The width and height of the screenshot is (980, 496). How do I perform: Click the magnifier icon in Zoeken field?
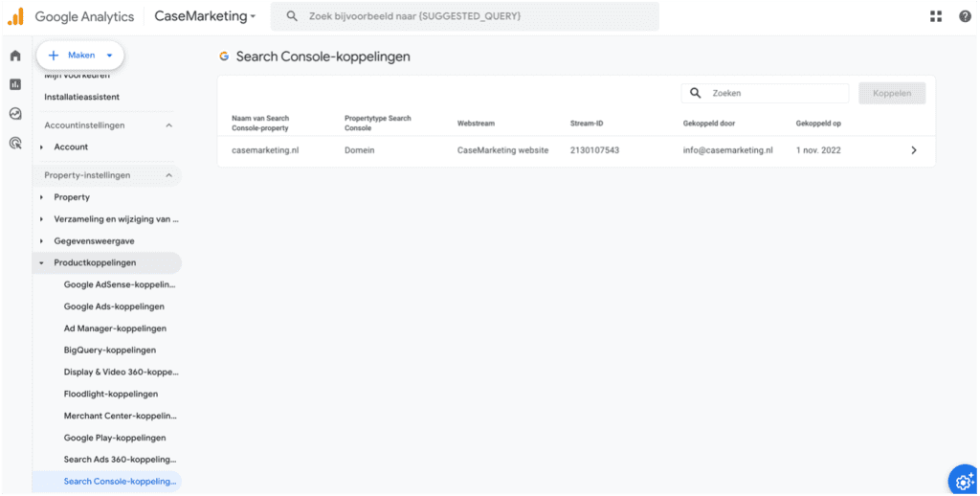[696, 93]
